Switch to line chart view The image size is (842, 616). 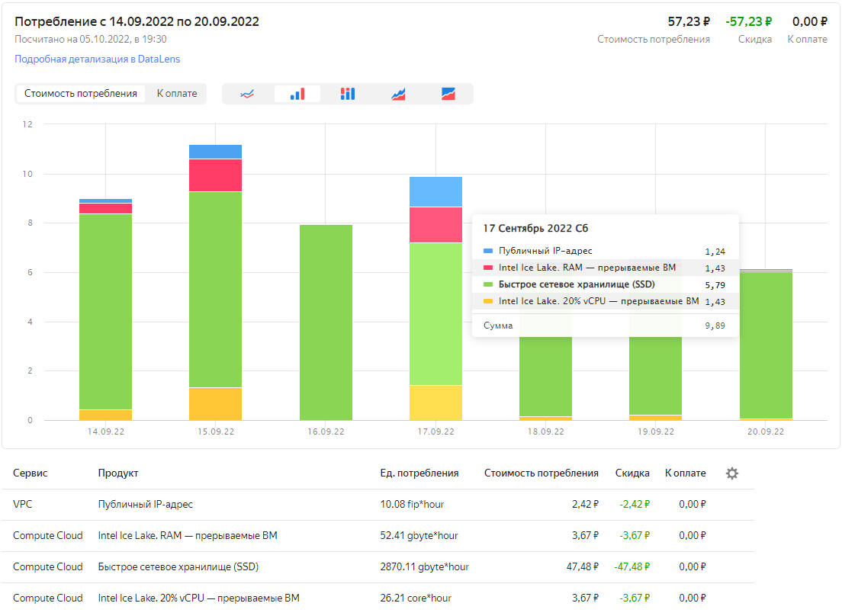click(247, 94)
